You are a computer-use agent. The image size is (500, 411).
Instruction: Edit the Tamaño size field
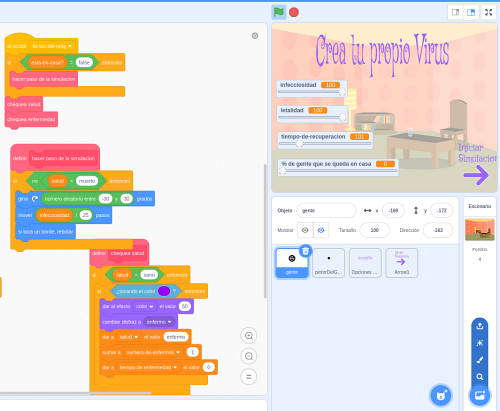tap(375, 230)
